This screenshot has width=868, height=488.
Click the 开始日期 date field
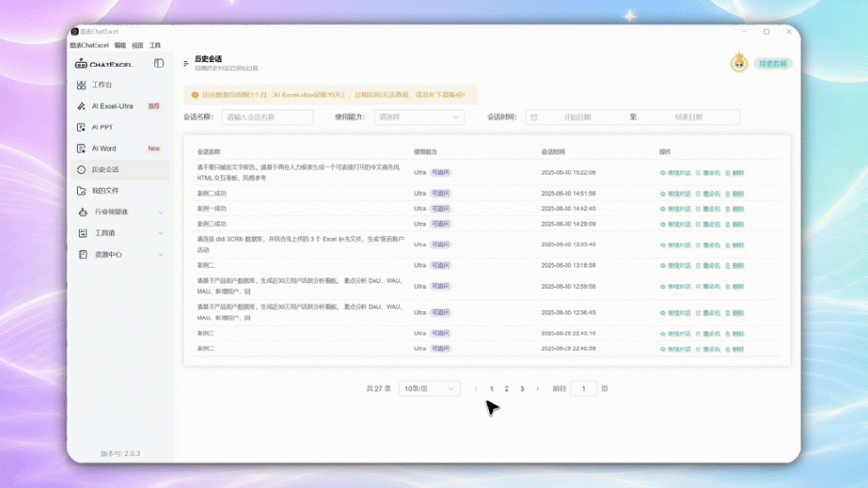point(576,117)
